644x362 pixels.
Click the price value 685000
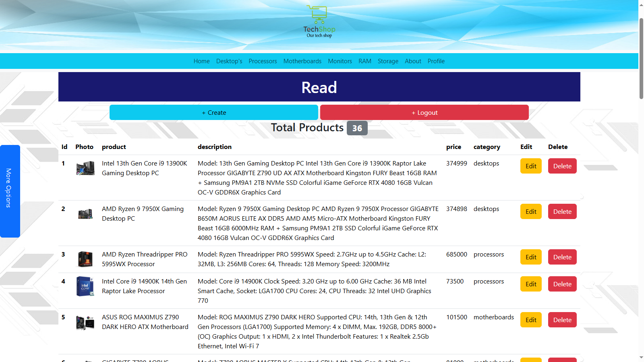[x=457, y=254]
